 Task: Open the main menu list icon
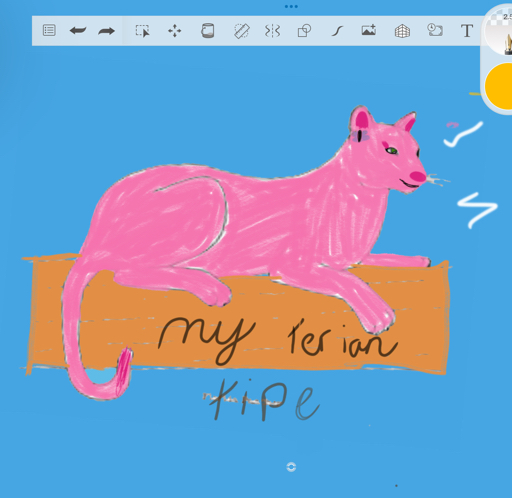point(49,31)
